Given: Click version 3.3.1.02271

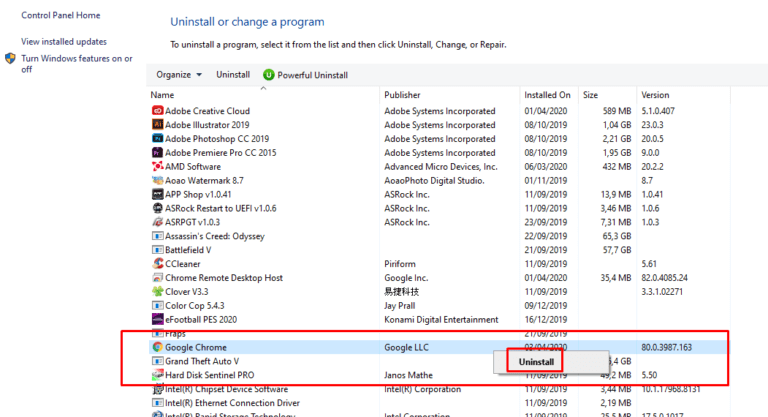Looking at the screenshot, I should coord(662,292).
